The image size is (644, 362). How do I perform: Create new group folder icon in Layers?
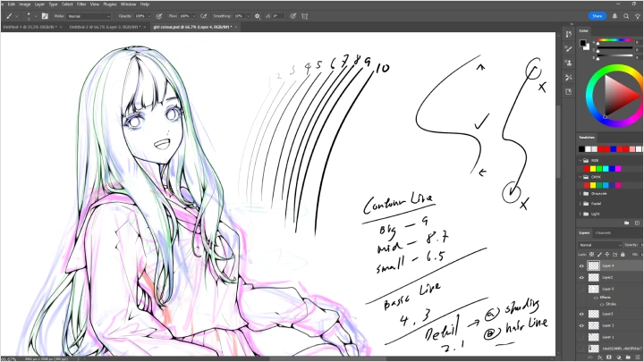[x=628, y=358]
